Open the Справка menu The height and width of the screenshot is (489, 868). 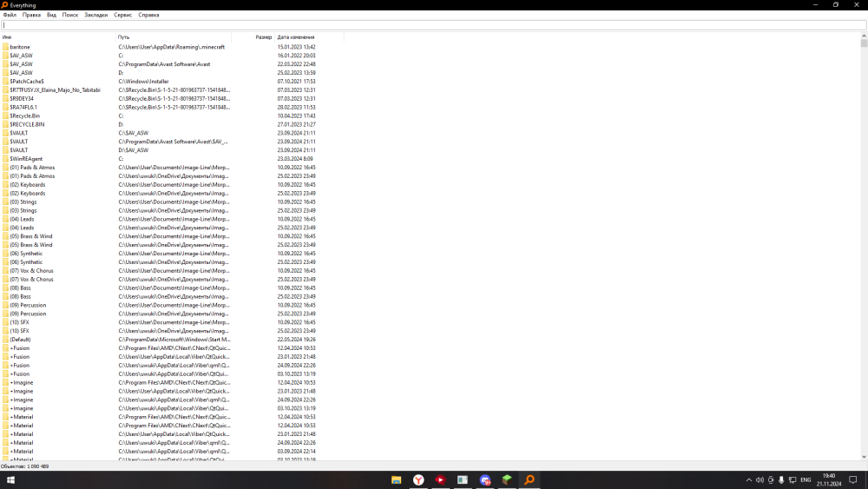(148, 15)
